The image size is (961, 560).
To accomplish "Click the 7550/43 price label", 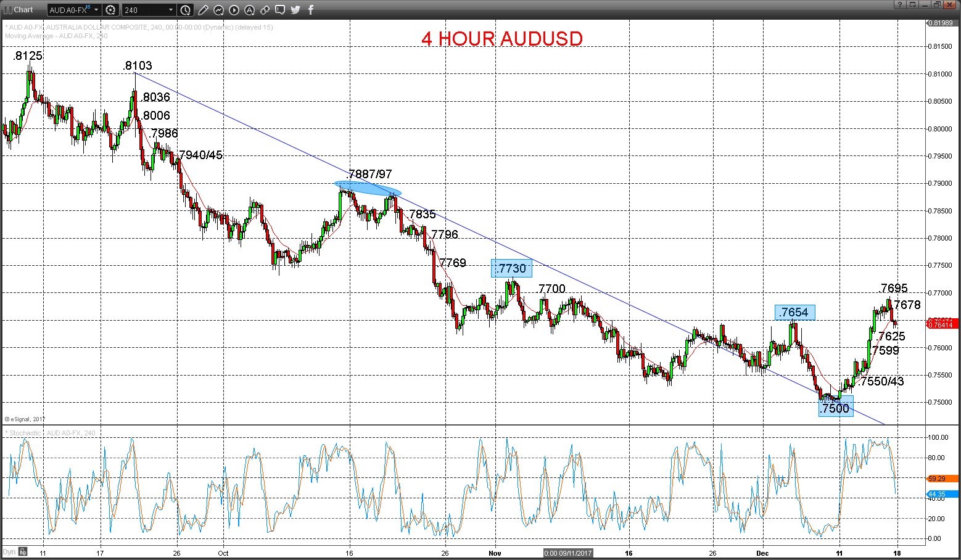I will coord(882,381).
